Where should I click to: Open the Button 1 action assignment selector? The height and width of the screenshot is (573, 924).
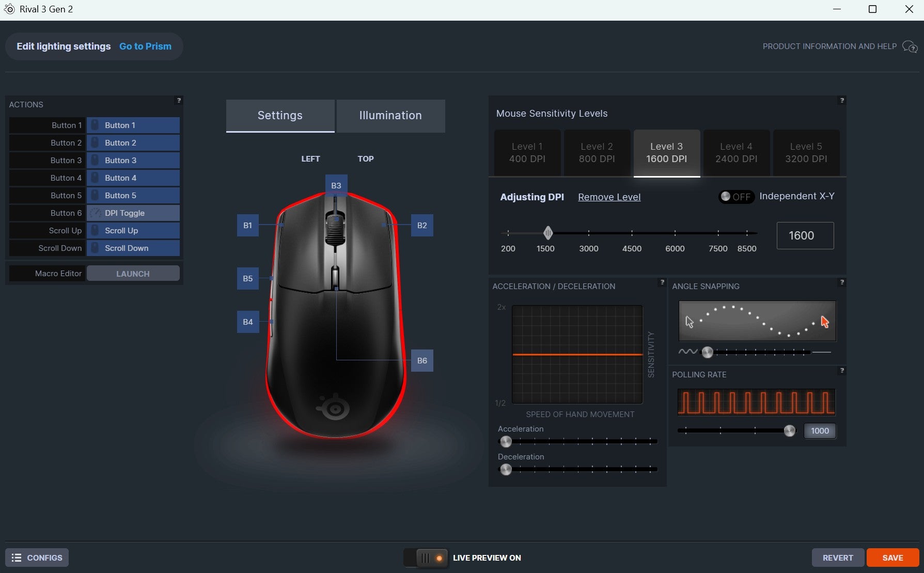133,125
